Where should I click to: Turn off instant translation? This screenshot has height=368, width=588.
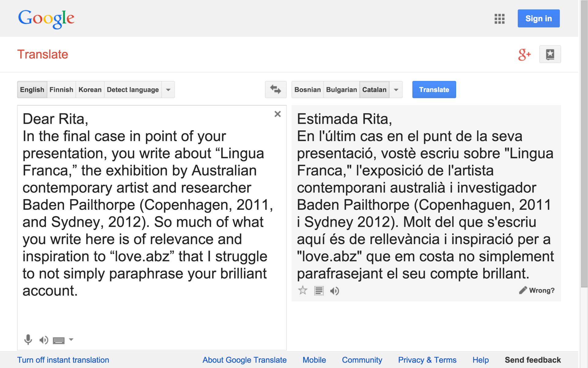pyautogui.click(x=63, y=360)
